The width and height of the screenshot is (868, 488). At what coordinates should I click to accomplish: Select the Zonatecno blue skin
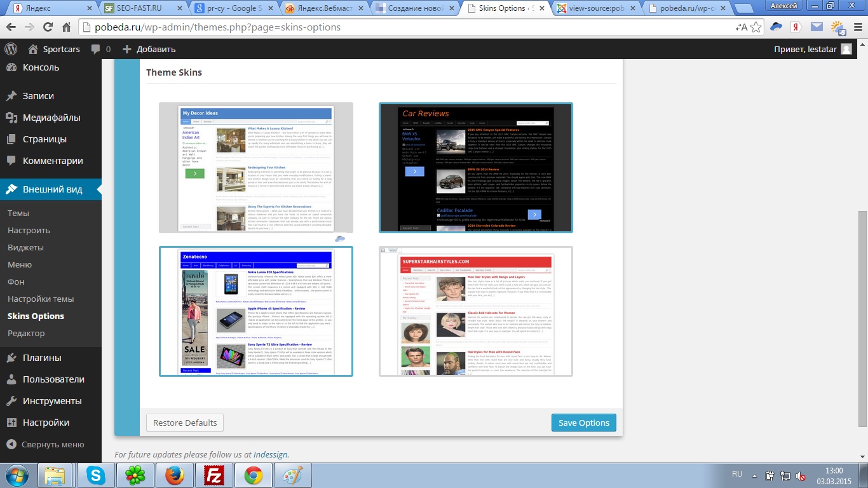[256, 311]
